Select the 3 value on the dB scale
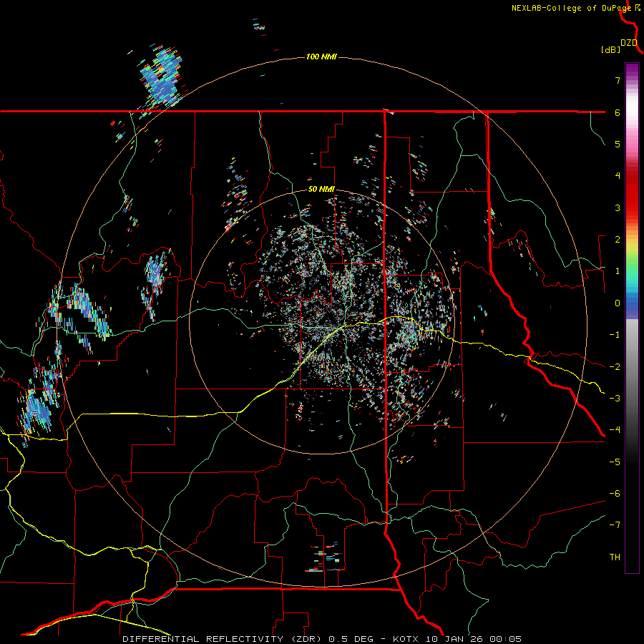Viewport: 644px width, 644px height. click(x=618, y=208)
